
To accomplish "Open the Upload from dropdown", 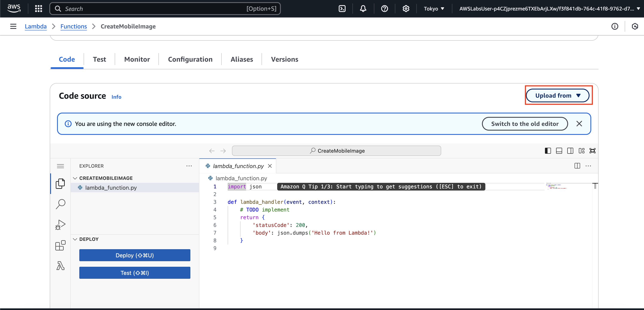I will [x=557, y=96].
